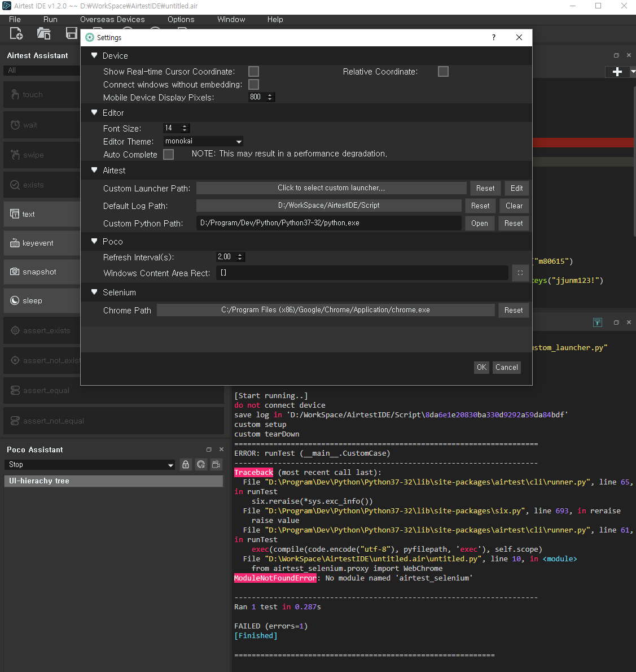Adjust the Mobile Device Display Pixels stepper
The height and width of the screenshot is (672, 636).
coord(270,97)
